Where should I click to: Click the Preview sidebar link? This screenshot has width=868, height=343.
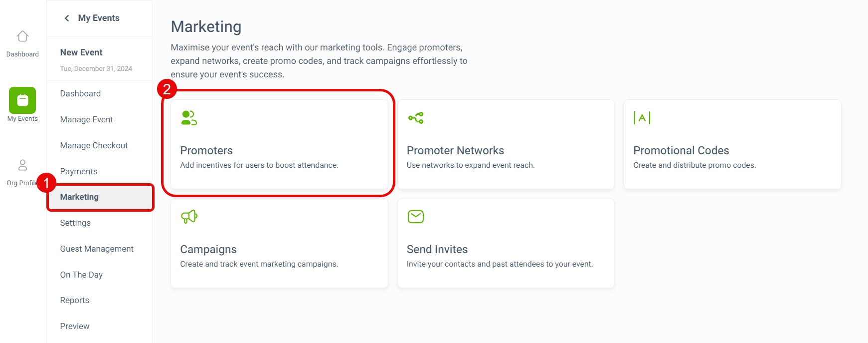click(x=75, y=326)
